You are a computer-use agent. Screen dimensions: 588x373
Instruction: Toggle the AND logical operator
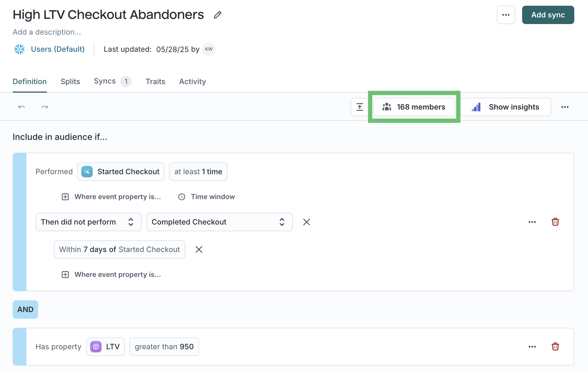pos(25,309)
